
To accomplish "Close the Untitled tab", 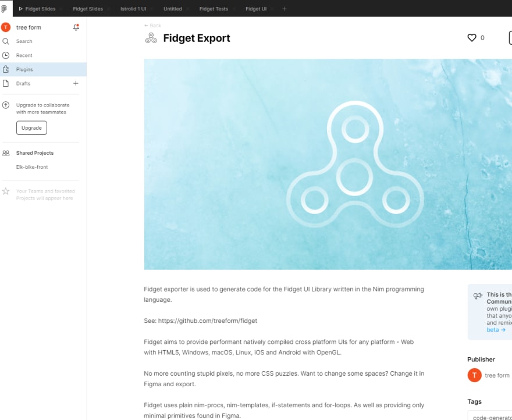I will pyautogui.click(x=188, y=9).
